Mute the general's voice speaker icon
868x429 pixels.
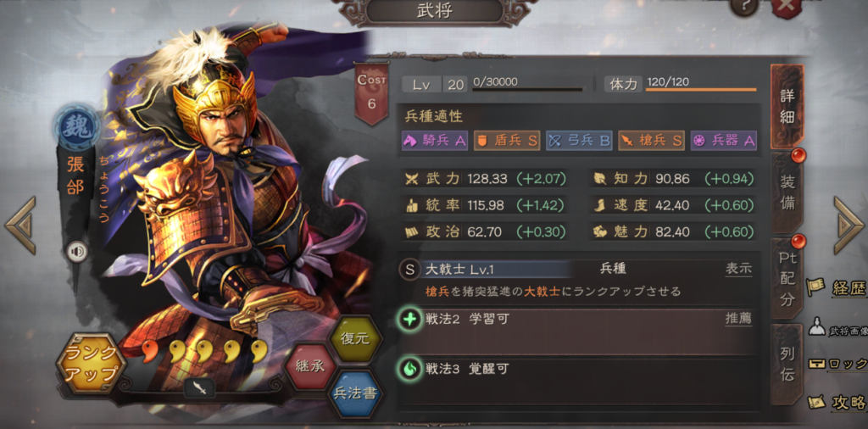click(77, 253)
